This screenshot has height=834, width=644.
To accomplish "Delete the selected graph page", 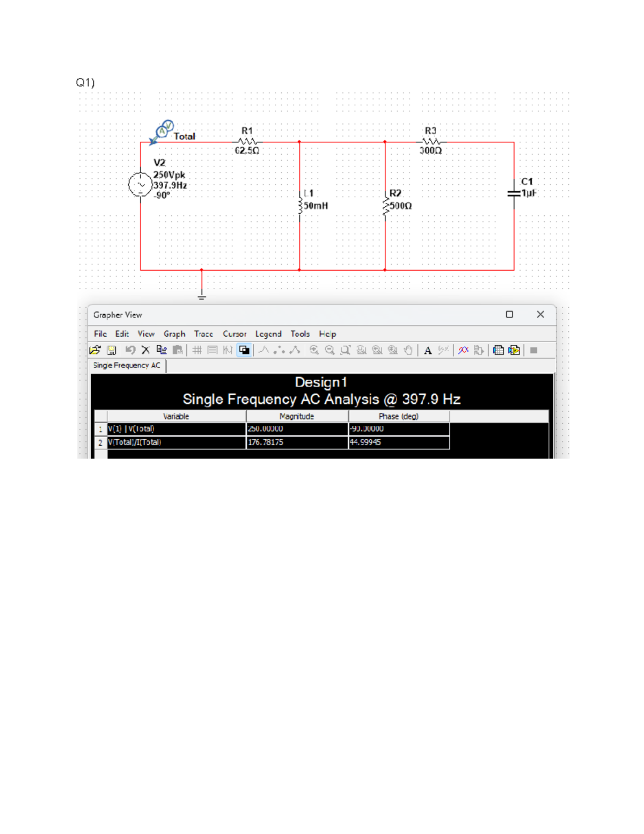I will click(x=144, y=350).
